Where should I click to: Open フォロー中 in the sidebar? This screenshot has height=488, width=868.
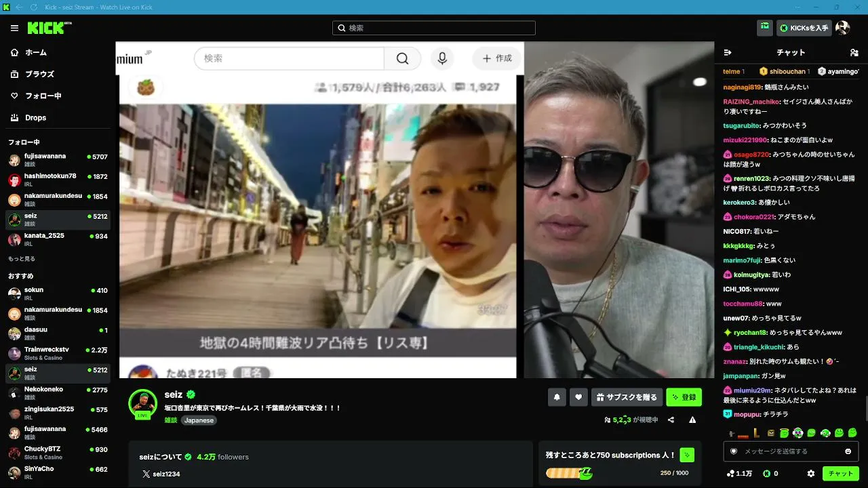click(x=35, y=96)
